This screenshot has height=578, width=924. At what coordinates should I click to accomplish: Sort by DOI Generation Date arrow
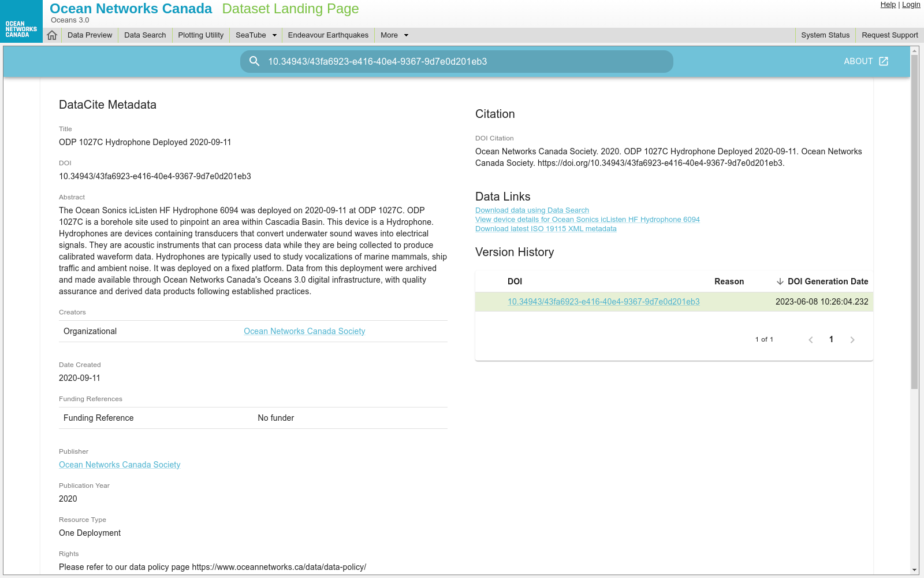coord(780,281)
